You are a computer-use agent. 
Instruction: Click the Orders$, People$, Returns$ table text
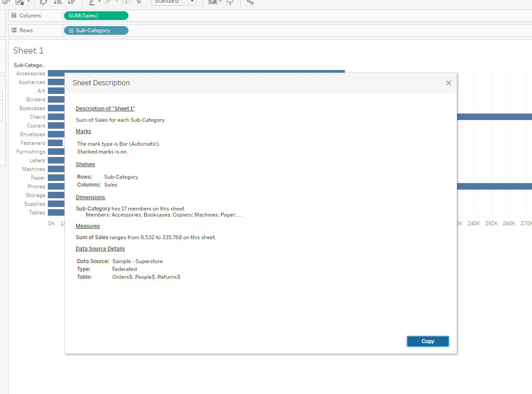point(146,277)
